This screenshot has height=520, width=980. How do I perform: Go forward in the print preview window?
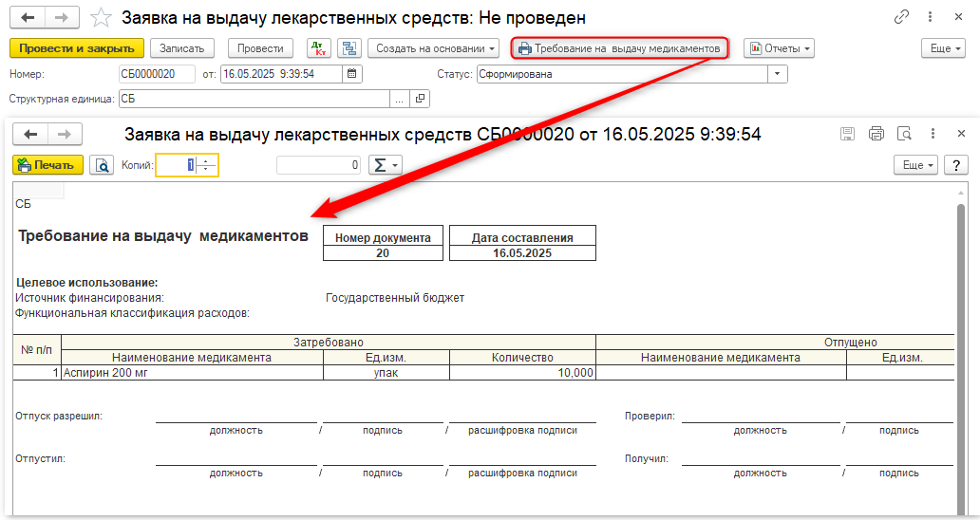click(65, 134)
